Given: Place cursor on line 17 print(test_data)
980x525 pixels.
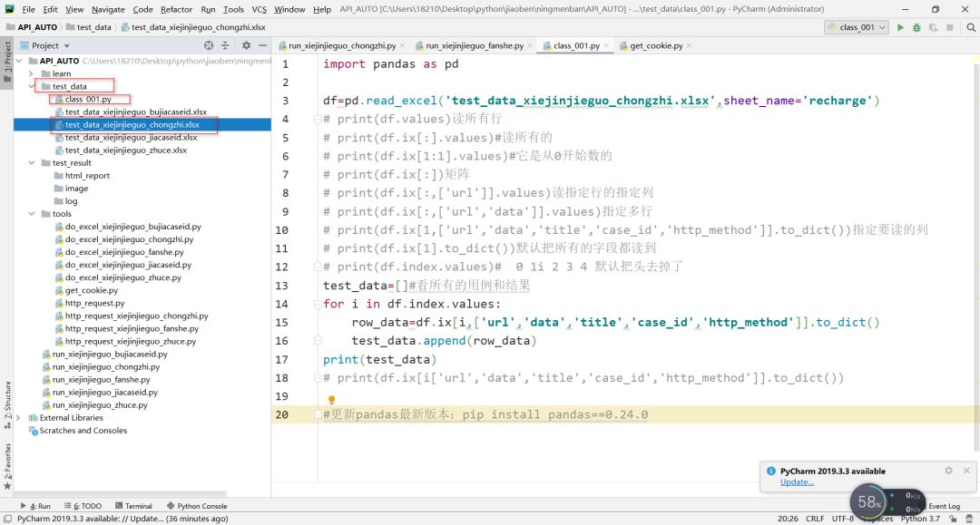Looking at the screenshot, I should [x=380, y=360].
